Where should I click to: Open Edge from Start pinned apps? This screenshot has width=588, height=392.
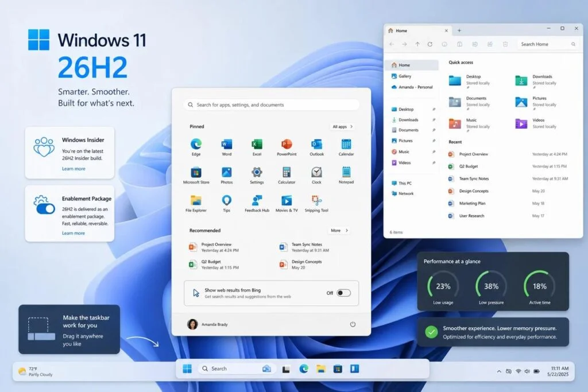[x=196, y=147]
